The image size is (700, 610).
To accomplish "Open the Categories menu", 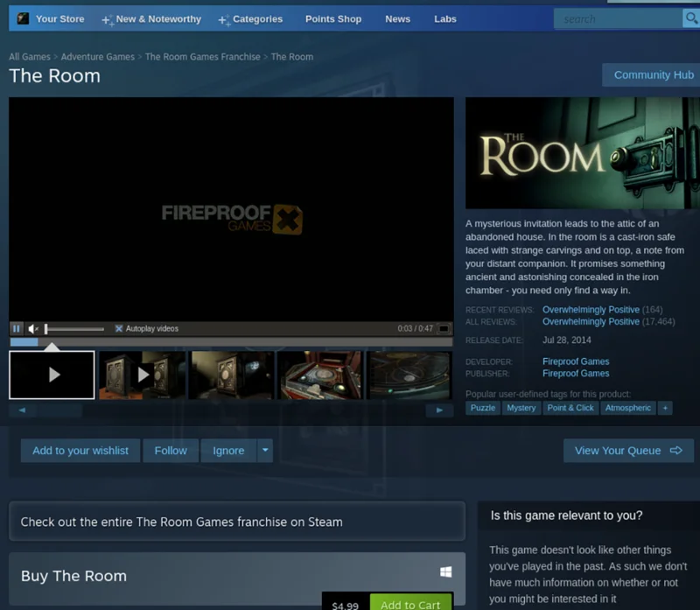I will point(250,19).
